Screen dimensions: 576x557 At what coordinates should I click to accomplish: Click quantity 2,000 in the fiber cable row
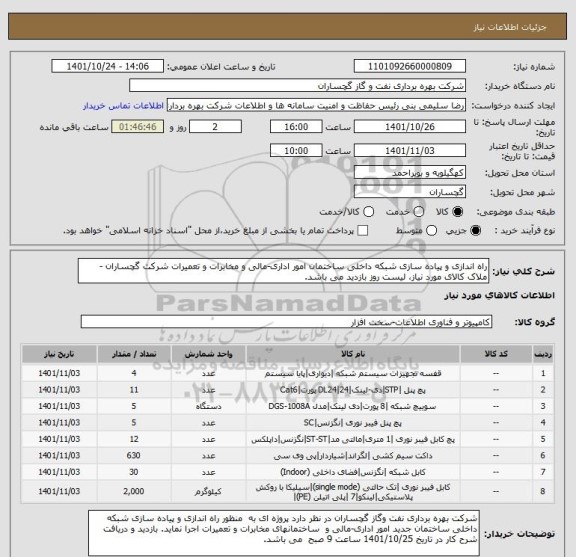(x=134, y=491)
